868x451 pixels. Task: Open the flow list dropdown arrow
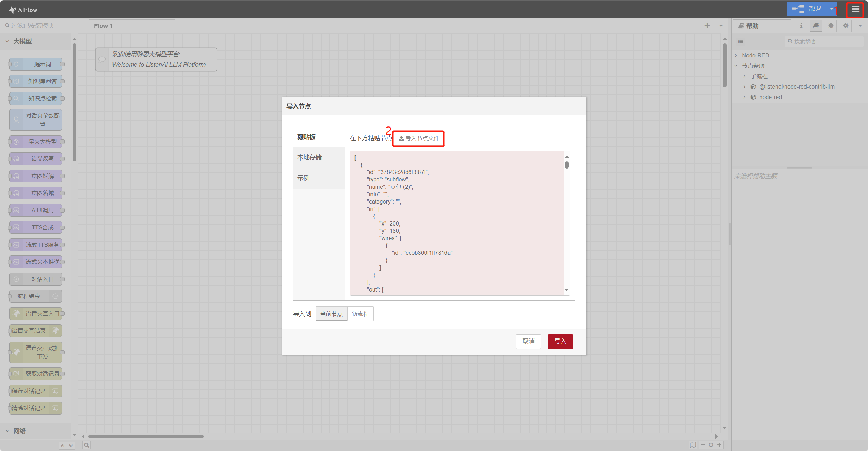[721, 26]
